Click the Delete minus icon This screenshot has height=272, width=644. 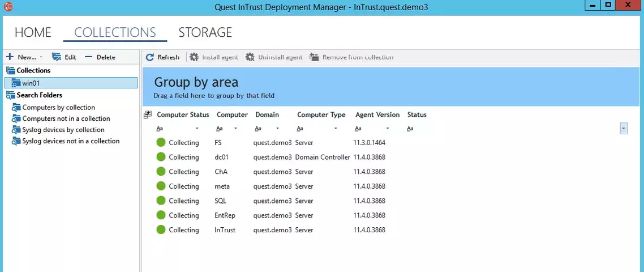point(89,57)
